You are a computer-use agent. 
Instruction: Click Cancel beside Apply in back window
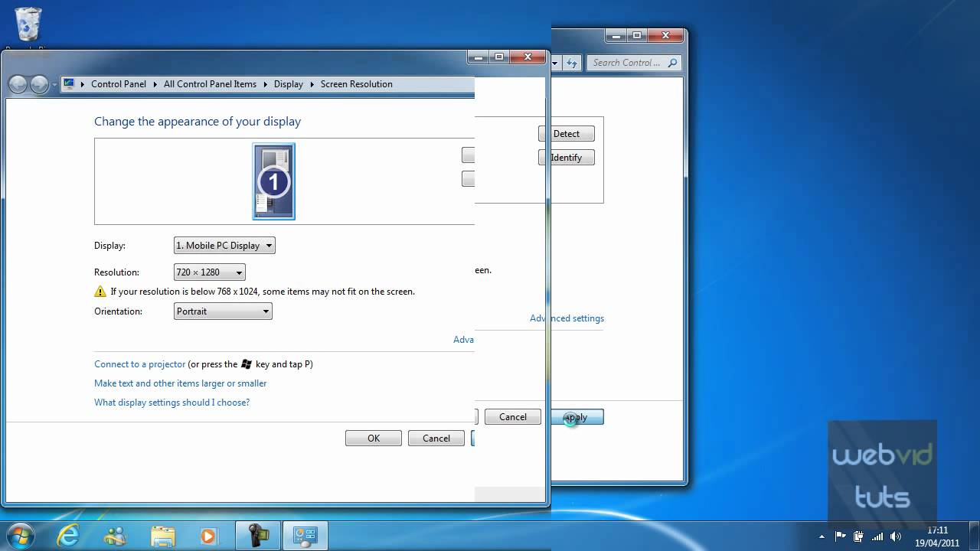(x=513, y=417)
